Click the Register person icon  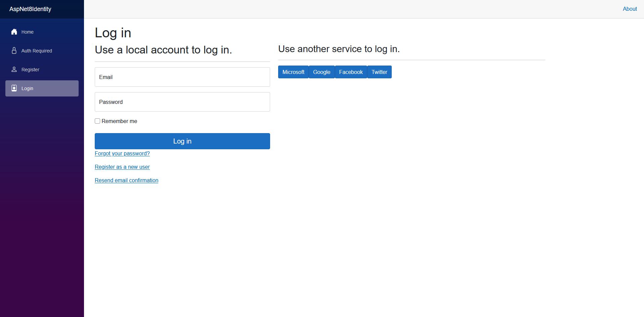[14, 70]
